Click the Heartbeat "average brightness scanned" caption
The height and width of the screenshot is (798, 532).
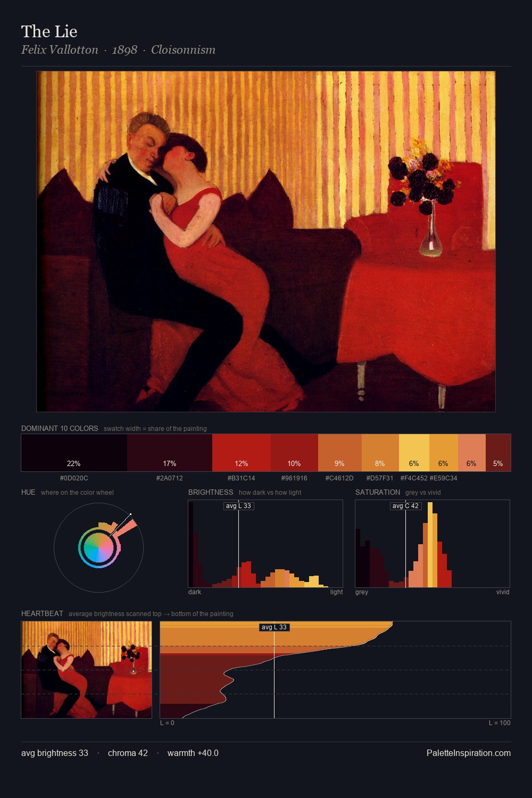pyautogui.click(x=151, y=614)
